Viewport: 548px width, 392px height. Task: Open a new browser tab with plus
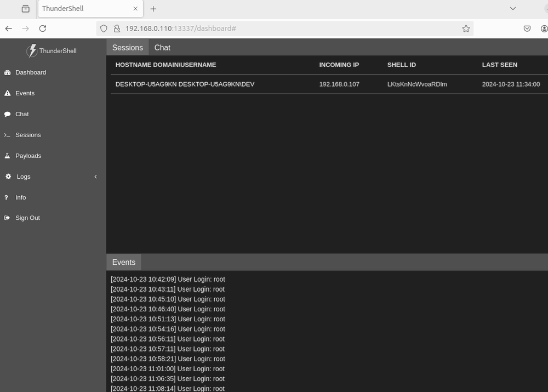click(x=153, y=9)
